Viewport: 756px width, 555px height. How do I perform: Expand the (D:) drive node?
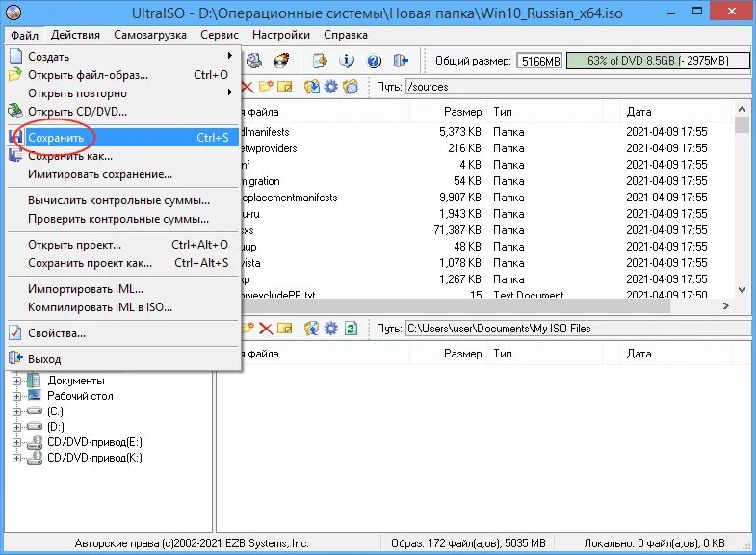[x=16, y=427]
